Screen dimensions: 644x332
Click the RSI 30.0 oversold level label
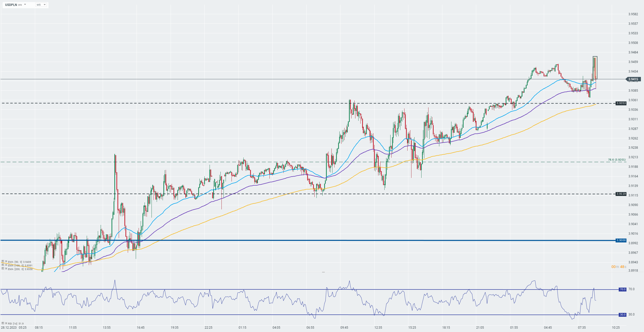[x=623, y=315]
